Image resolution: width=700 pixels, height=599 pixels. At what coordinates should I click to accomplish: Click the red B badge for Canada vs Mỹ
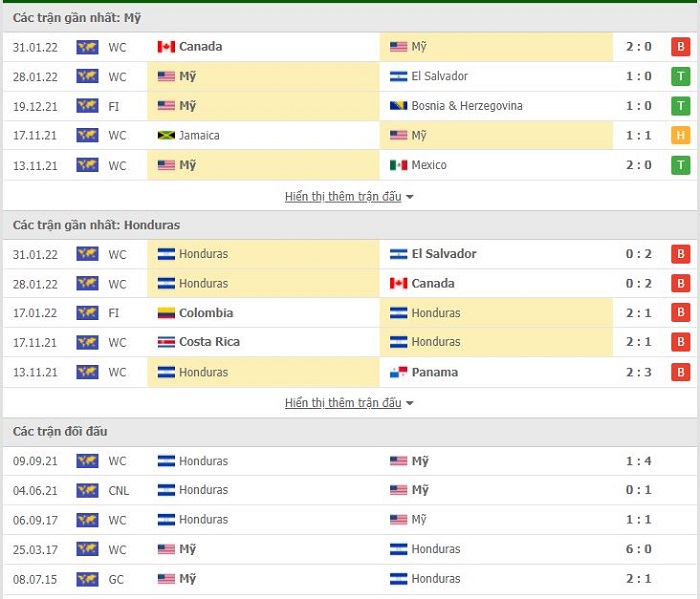[680, 47]
